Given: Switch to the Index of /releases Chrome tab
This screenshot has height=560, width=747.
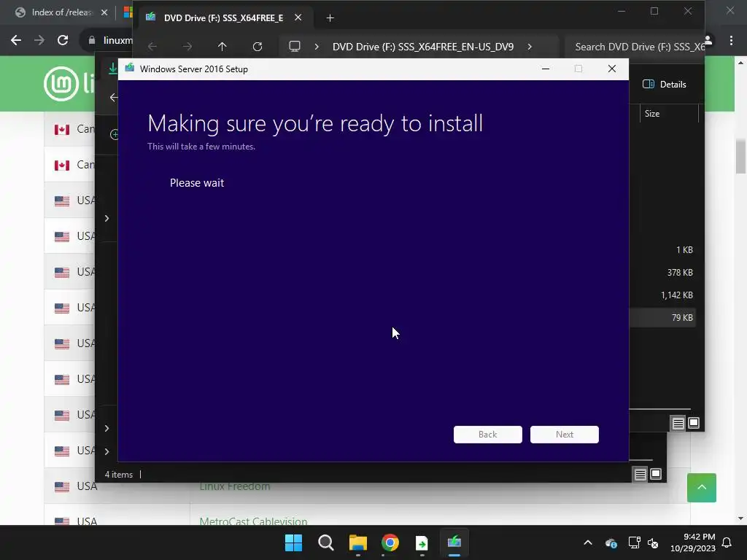Looking at the screenshot, I should coord(61,12).
